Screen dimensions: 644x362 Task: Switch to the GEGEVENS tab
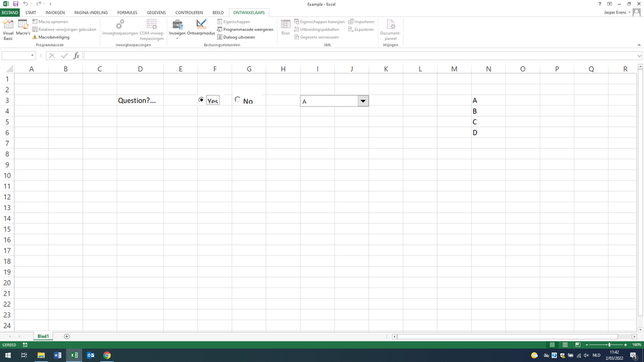tap(156, 13)
